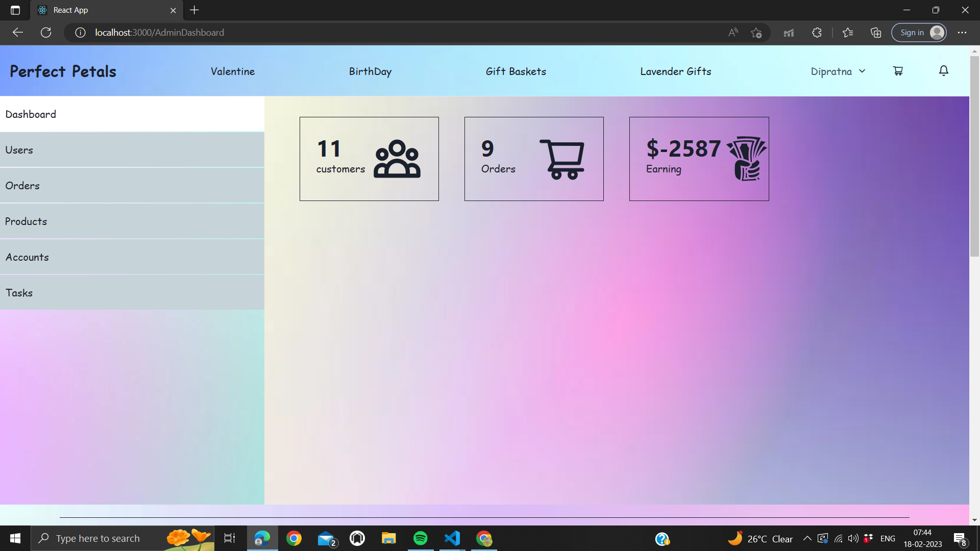The width and height of the screenshot is (980, 551).
Task: Click the customers group icon
Action: tap(397, 159)
